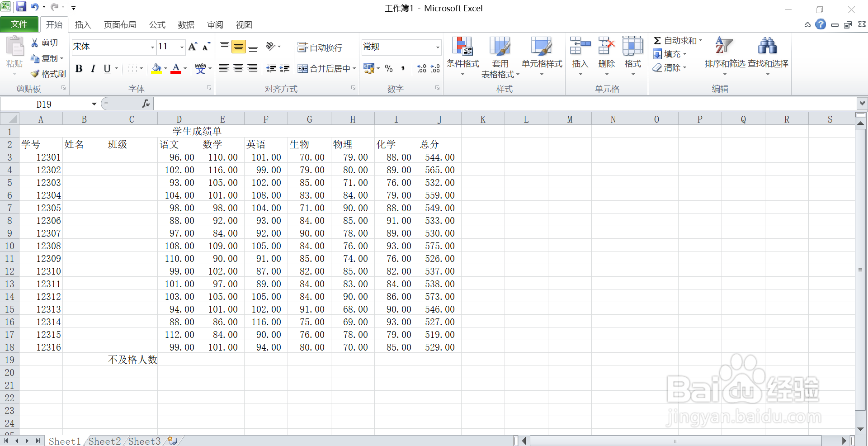Click decrease indent icon
The height and width of the screenshot is (446, 868).
click(x=271, y=68)
